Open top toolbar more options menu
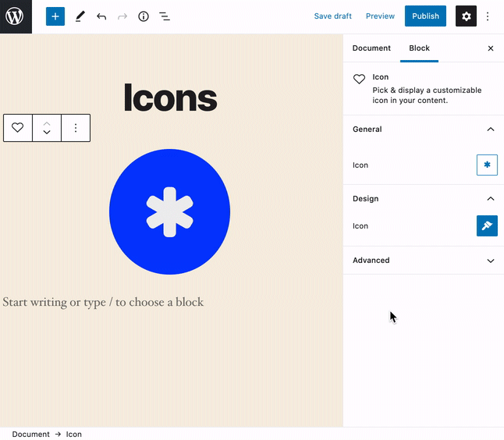 point(488,16)
